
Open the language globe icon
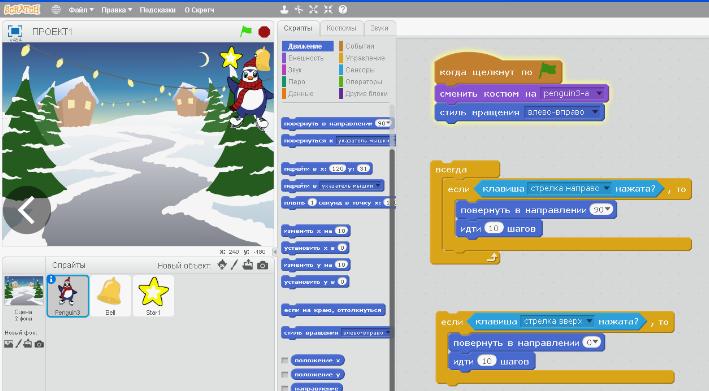pos(56,9)
